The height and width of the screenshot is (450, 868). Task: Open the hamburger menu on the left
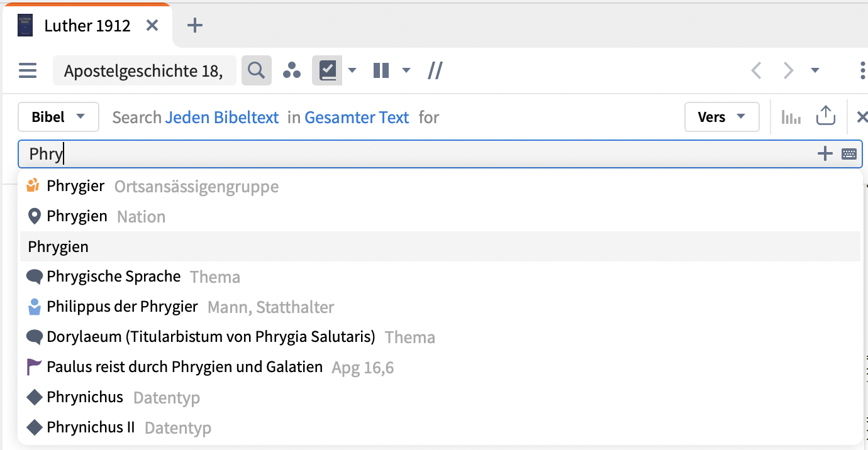click(x=28, y=70)
